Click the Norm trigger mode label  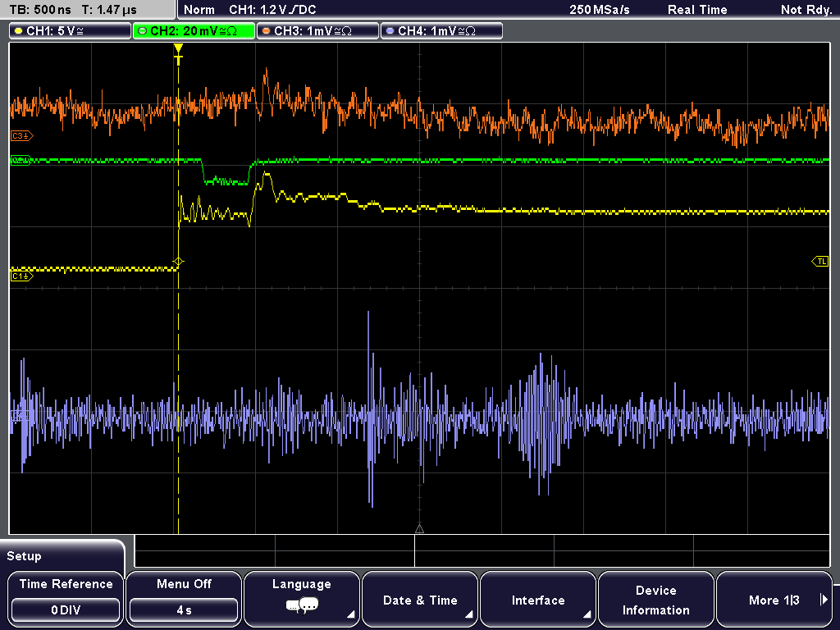click(x=199, y=10)
